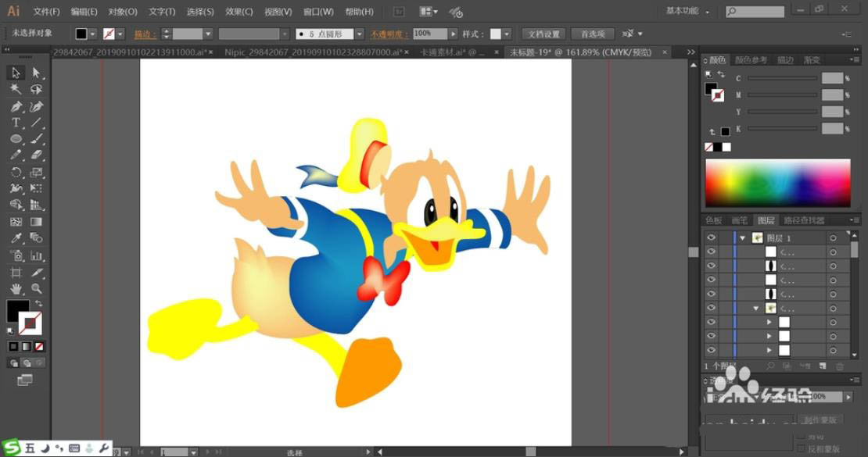Select the Type (T) tool
Viewport: 868px width, 457px height.
coord(16,123)
